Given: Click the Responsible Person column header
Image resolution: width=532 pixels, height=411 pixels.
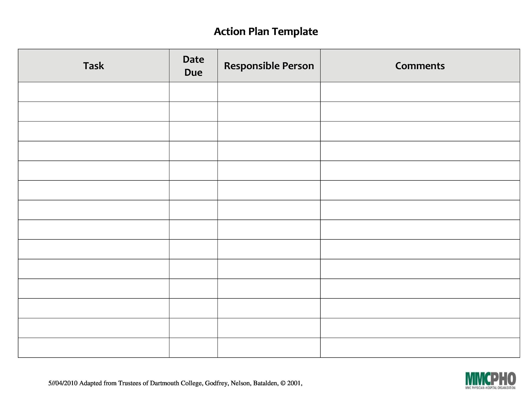Looking at the screenshot, I should click(269, 66).
